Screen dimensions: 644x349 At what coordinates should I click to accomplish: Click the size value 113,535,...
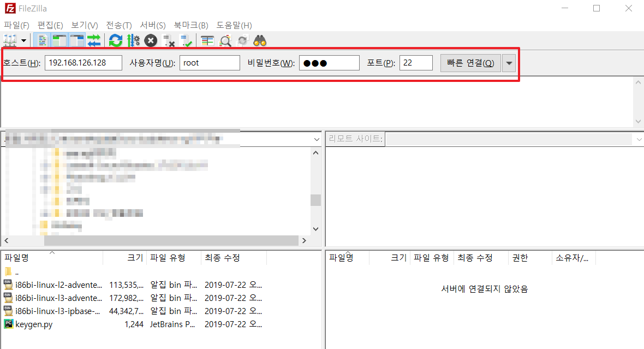pos(126,285)
